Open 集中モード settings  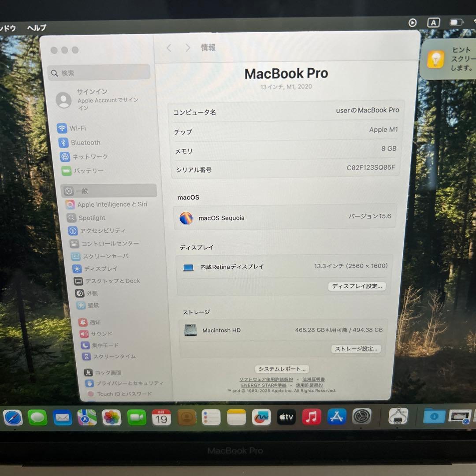pyautogui.click(x=100, y=345)
